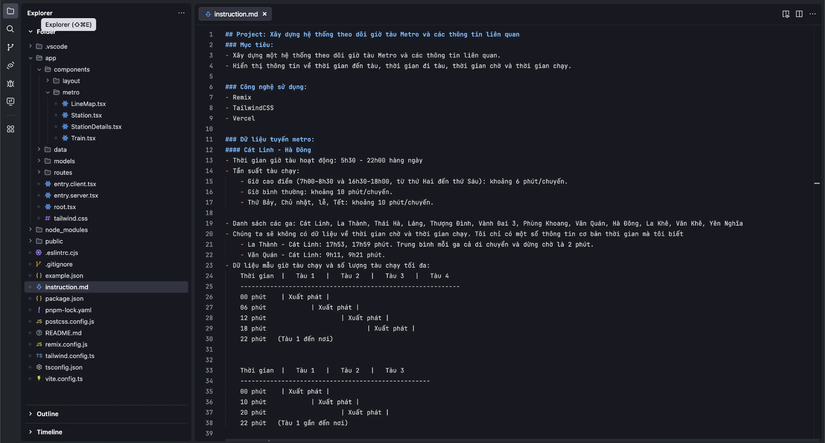Viewport: 825px width, 443px height.
Task: Expand the Outline section
Action: pyautogui.click(x=47, y=414)
